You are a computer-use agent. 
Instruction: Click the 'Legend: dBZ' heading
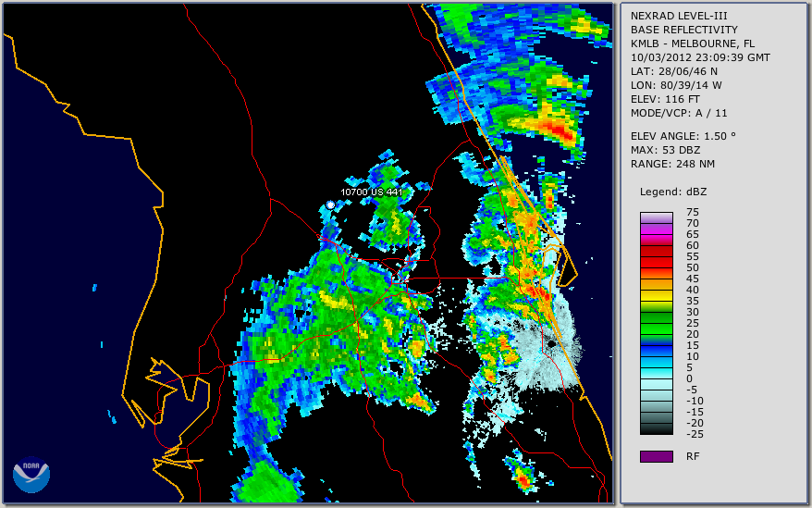[x=673, y=192]
